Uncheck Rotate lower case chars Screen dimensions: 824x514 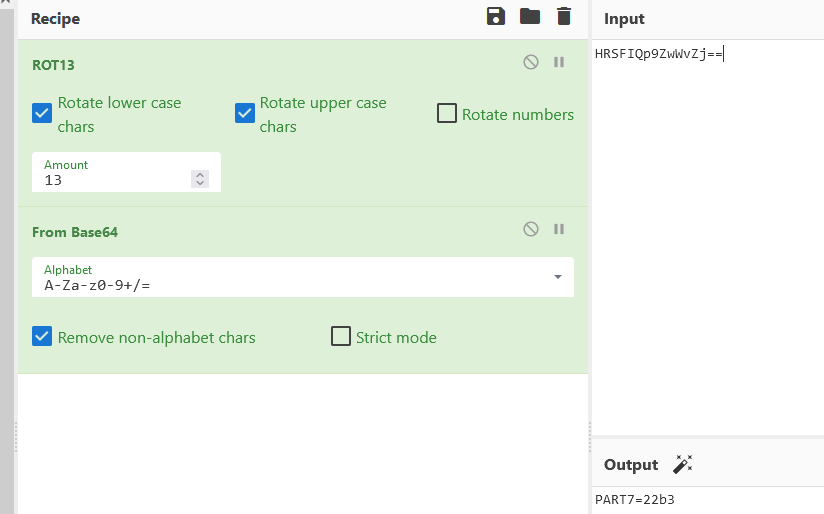coord(42,113)
